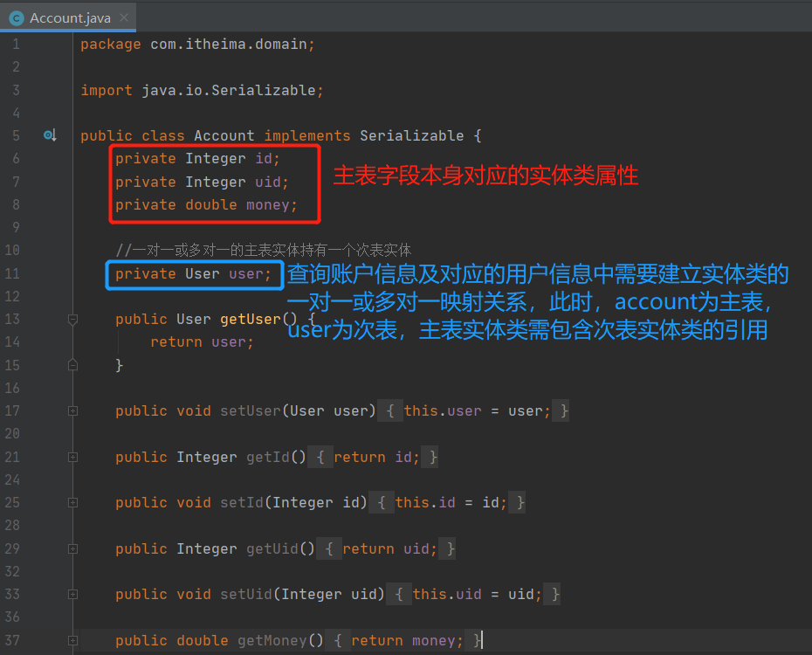The image size is (812, 655).
Task: Click method name 'getUid'
Action: [272, 548]
